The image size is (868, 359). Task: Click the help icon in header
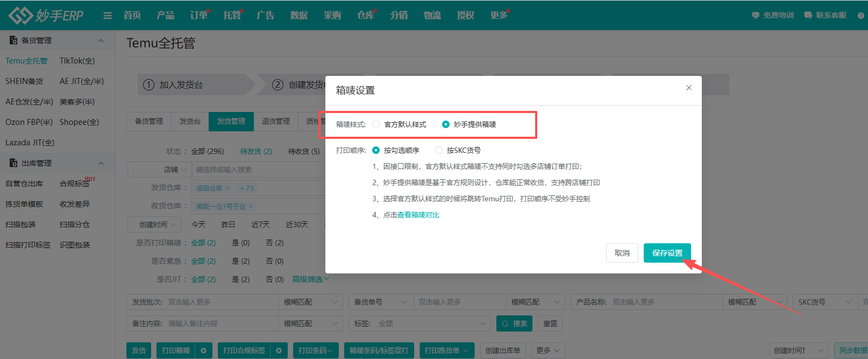pyautogui.click(x=860, y=15)
